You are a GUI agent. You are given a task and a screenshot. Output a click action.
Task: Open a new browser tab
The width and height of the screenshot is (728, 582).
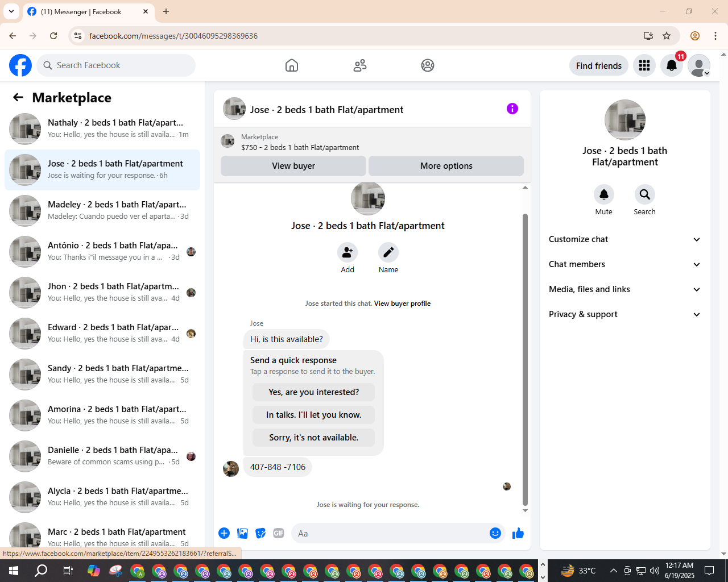pos(166,11)
